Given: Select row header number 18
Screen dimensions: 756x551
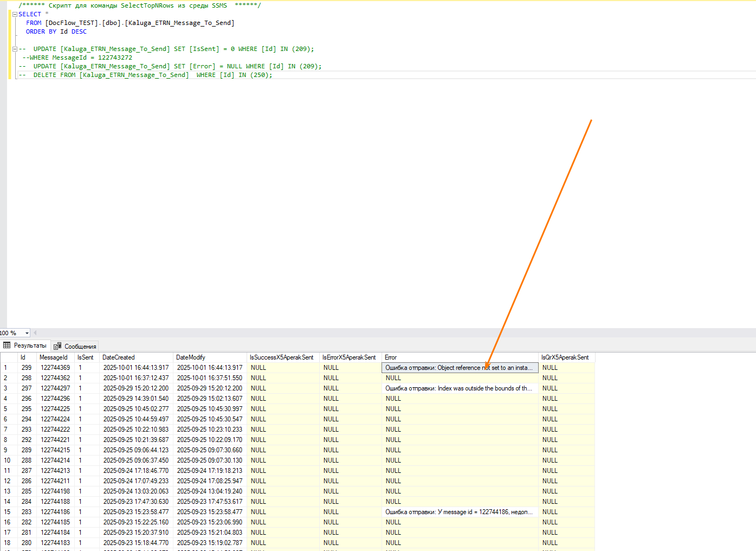Looking at the screenshot, I should pos(9,543).
